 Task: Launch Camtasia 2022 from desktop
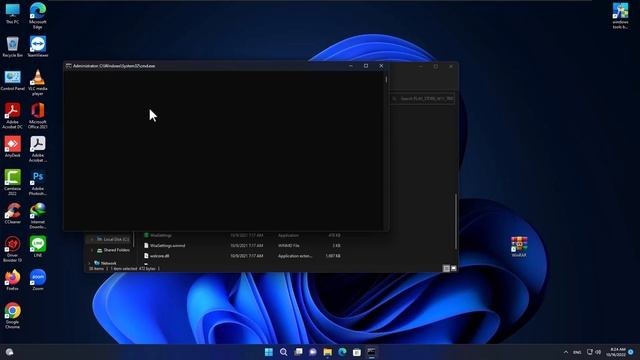12,182
